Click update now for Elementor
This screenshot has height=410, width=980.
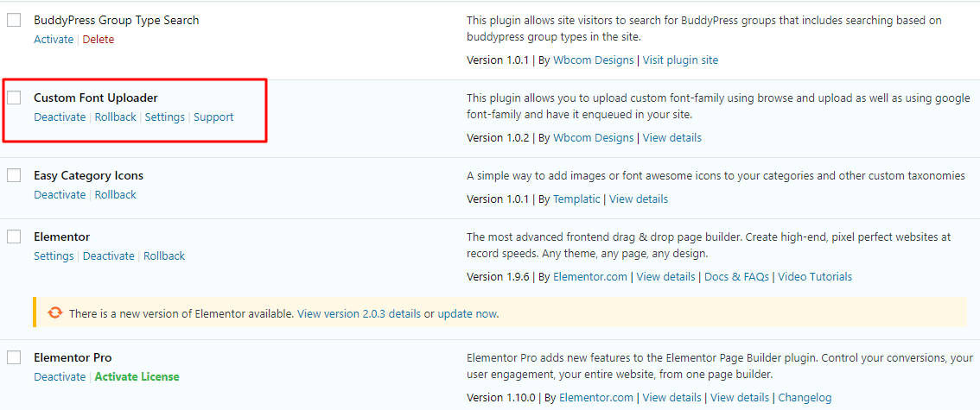(x=467, y=313)
